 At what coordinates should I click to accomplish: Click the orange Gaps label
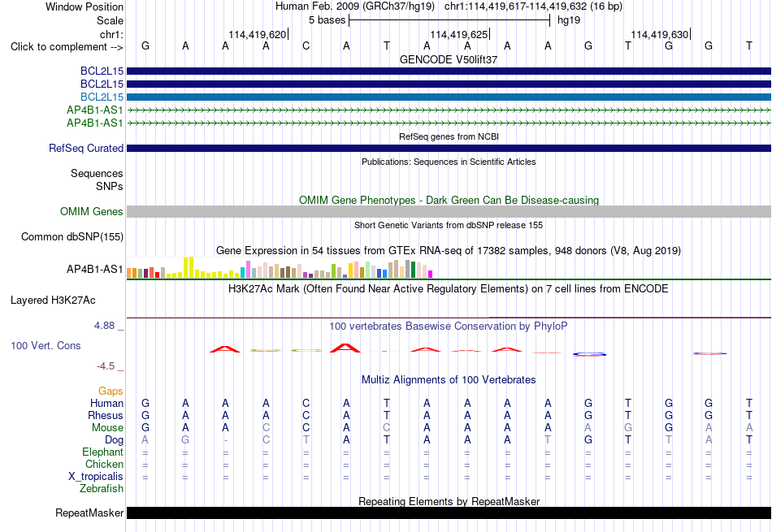tap(111, 391)
